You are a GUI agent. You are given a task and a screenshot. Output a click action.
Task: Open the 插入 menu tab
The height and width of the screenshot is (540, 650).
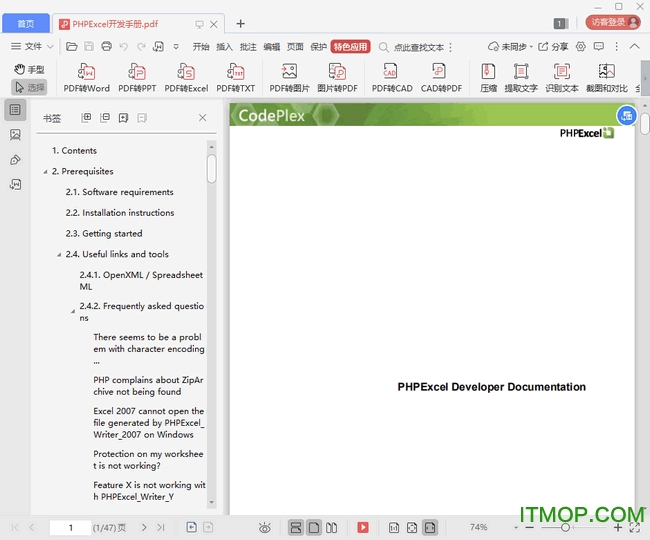coord(224,46)
